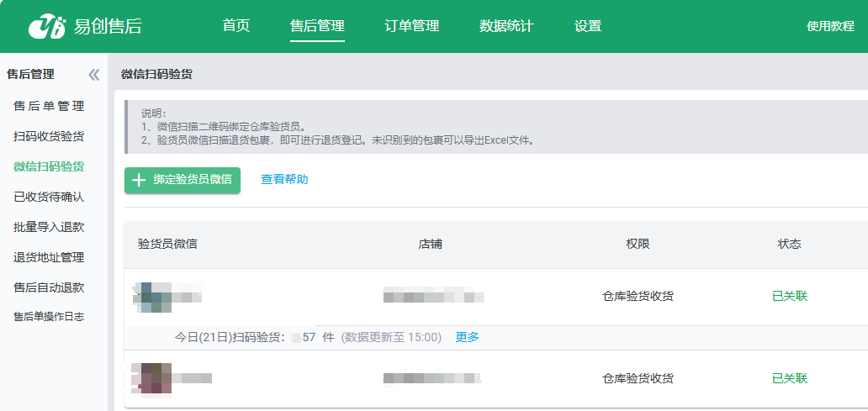Go to 已收货待确认 page

point(49,197)
